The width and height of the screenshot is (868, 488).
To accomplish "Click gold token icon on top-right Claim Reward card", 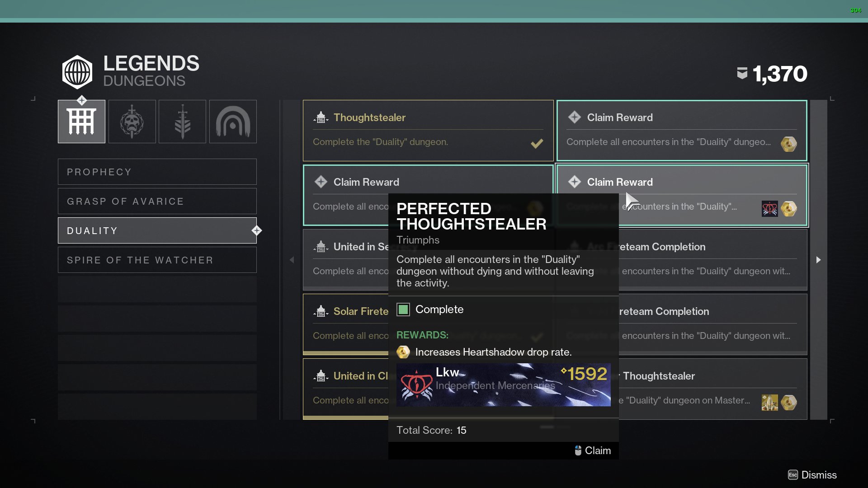I will [789, 144].
